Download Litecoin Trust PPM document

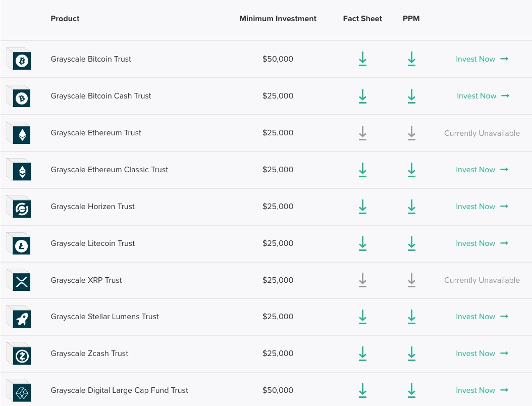tap(411, 243)
